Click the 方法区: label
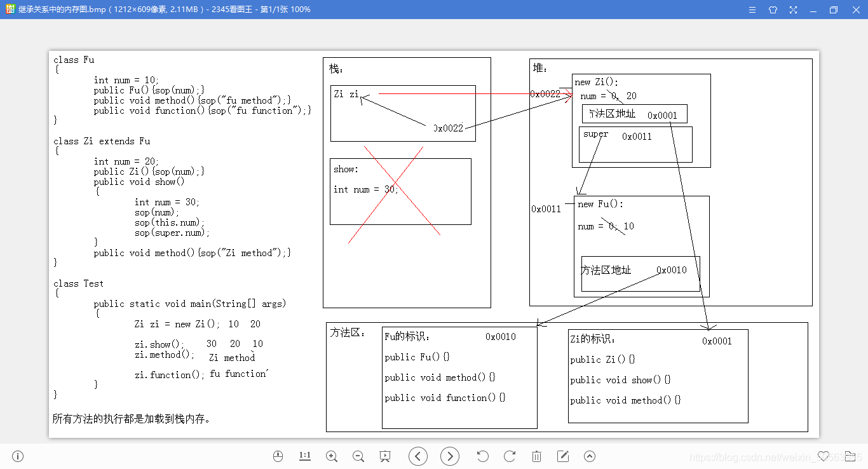This screenshot has height=469, width=868. pyautogui.click(x=348, y=332)
